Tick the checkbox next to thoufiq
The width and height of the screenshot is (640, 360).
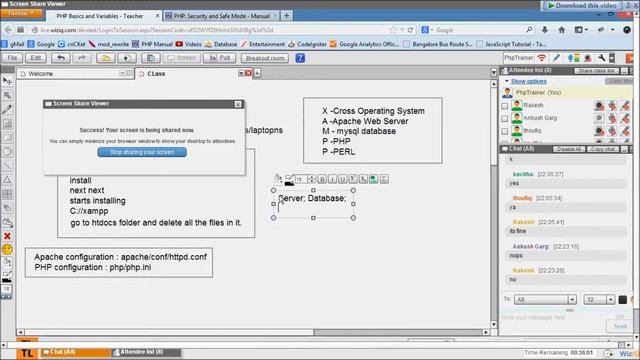coord(505,131)
